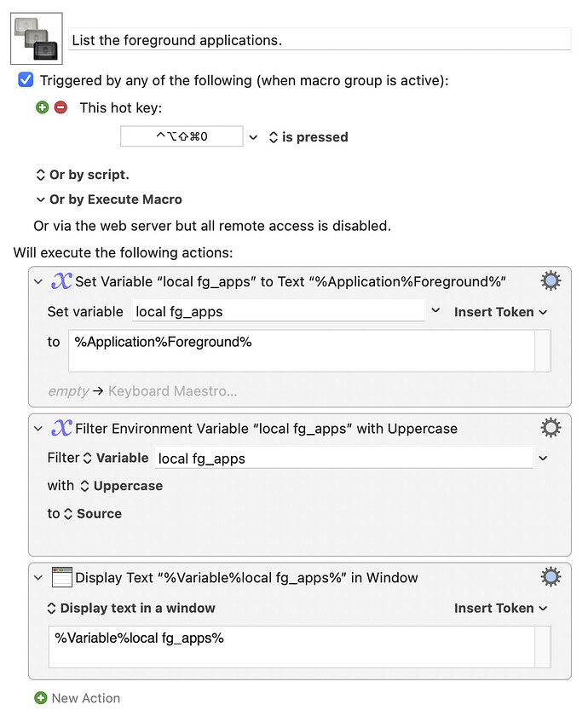Click the macro icon thumbnail
The image size is (588, 722).
(37, 38)
